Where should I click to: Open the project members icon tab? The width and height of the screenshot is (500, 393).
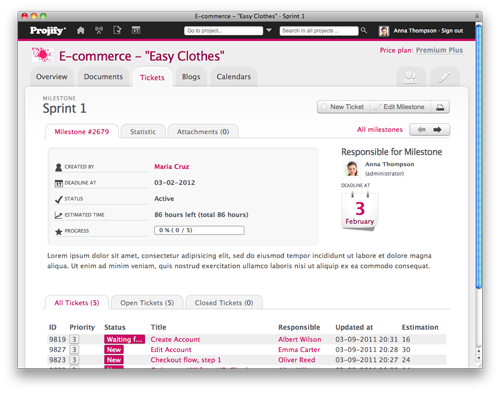click(411, 77)
